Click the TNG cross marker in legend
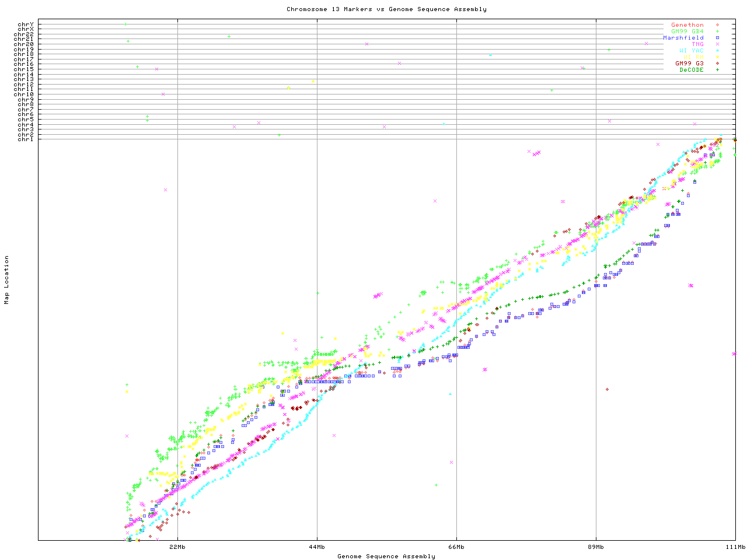This screenshot has width=747, height=560. tap(717, 44)
